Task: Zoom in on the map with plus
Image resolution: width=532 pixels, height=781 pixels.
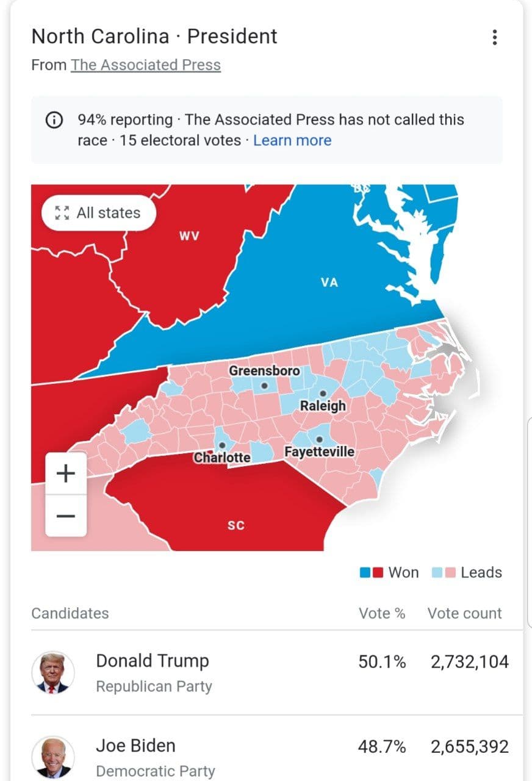Action: tap(66, 473)
